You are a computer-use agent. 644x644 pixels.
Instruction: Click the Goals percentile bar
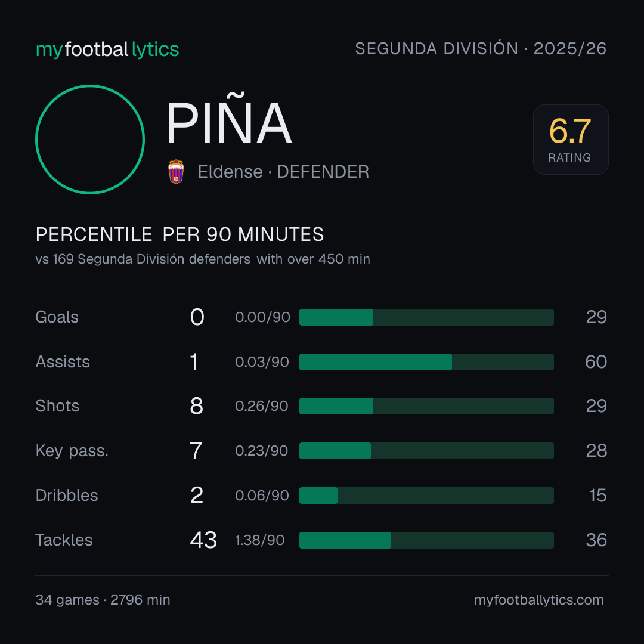click(x=426, y=317)
